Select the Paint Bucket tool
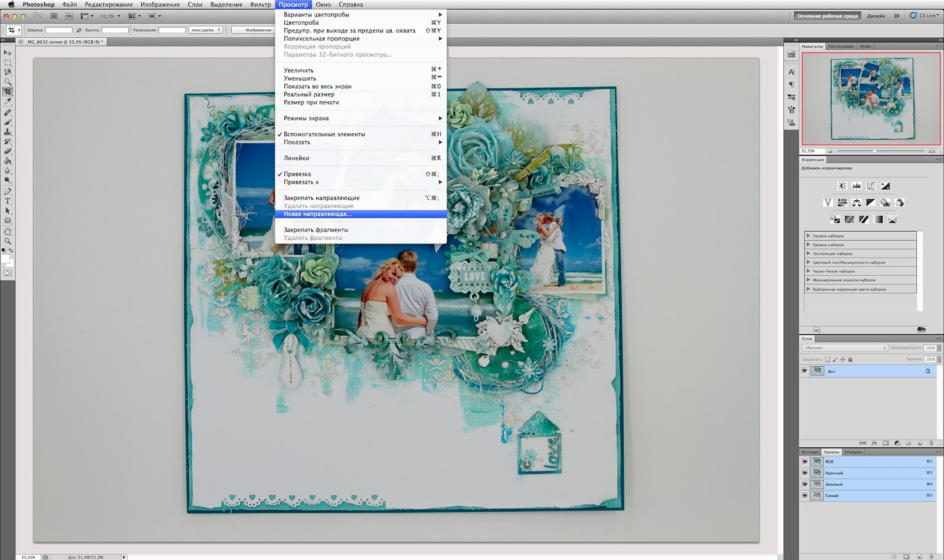This screenshot has width=944, height=560. (x=8, y=160)
